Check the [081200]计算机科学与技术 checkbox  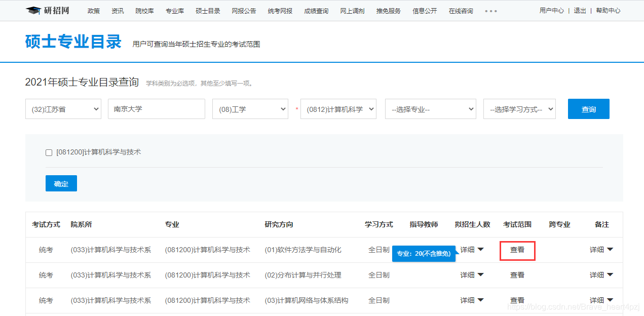[x=49, y=152]
